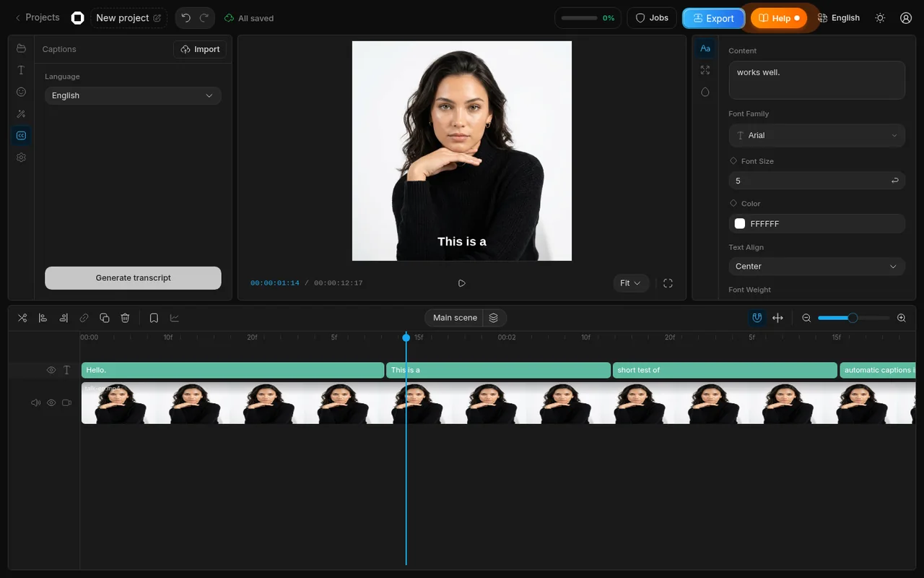Click the Main scene tab
Image resolution: width=924 pixels, height=578 pixels.
pyautogui.click(x=455, y=318)
